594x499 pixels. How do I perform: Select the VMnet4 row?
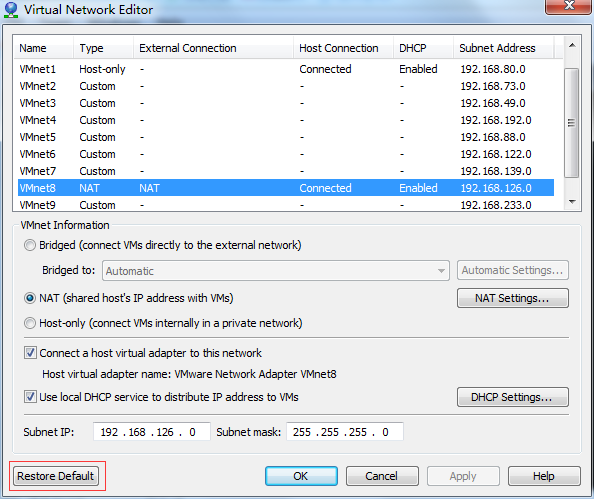coord(286,120)
